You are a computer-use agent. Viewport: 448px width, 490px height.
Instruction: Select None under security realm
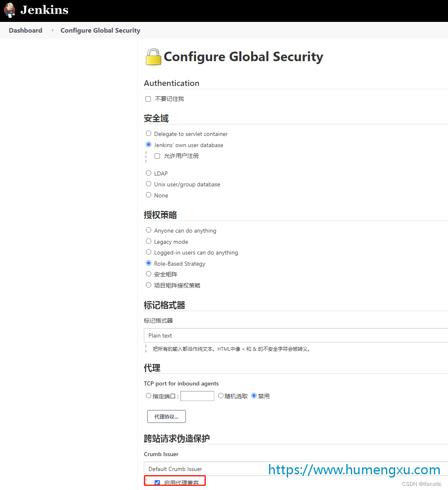(x=148, y=195)
